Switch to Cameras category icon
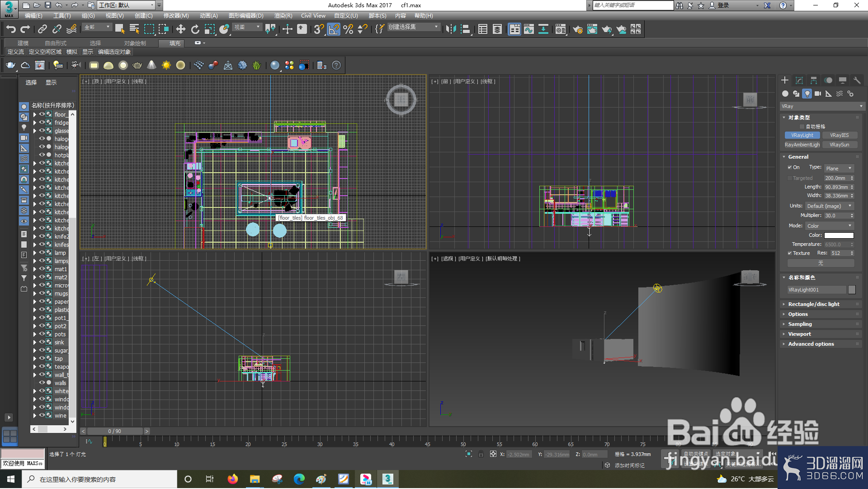 tap(818, 94)
